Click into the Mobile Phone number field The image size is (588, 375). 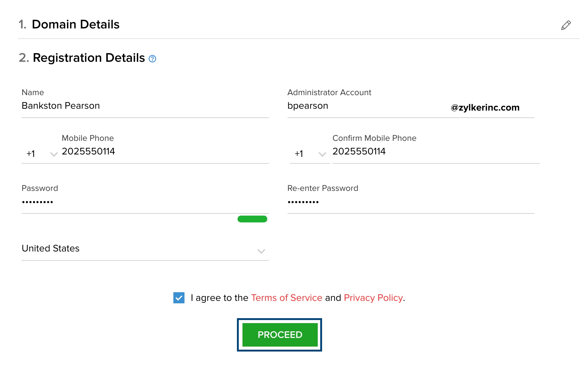pyautogui.click(x=165, y=152)
